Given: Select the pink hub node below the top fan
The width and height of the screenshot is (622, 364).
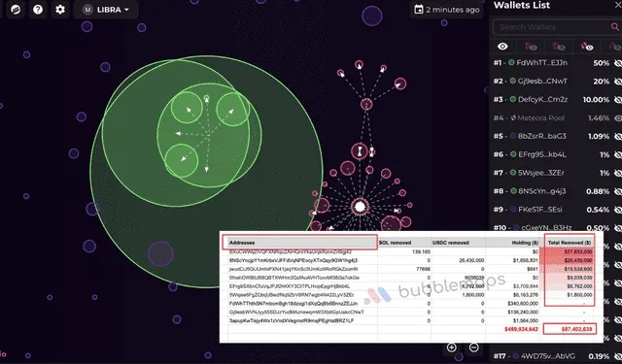Looking at the screenshot, I should (366, 104).
